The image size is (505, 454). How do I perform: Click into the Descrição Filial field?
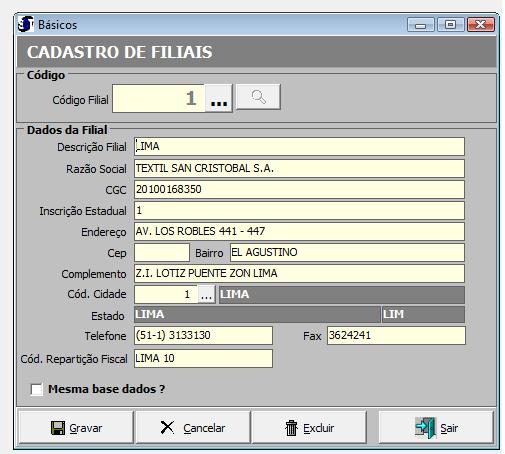coord(299,146)
